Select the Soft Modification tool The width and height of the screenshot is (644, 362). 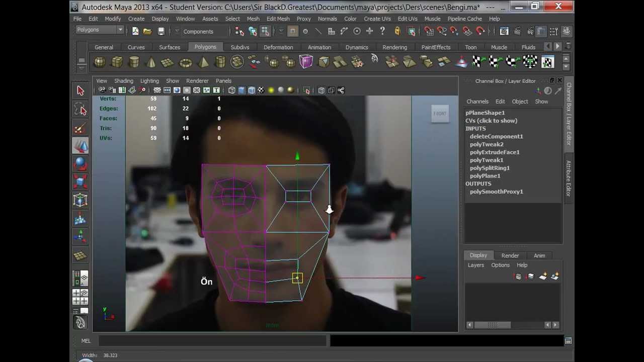click(80, 219)
